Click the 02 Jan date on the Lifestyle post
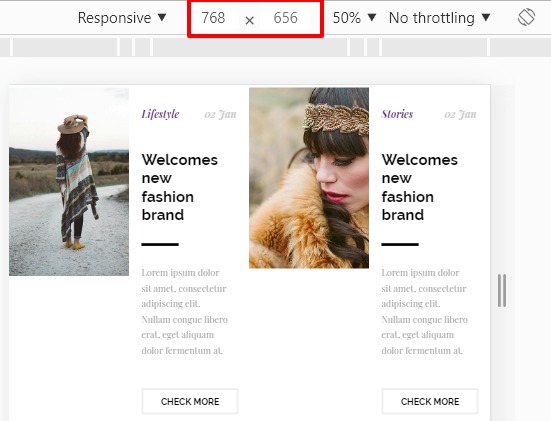 coord(220,115)
